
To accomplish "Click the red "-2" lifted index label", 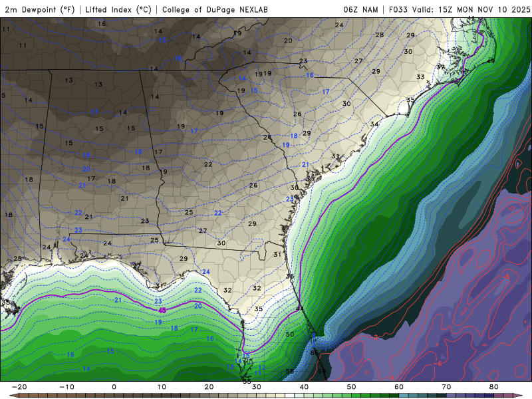I will click(374, 337).
